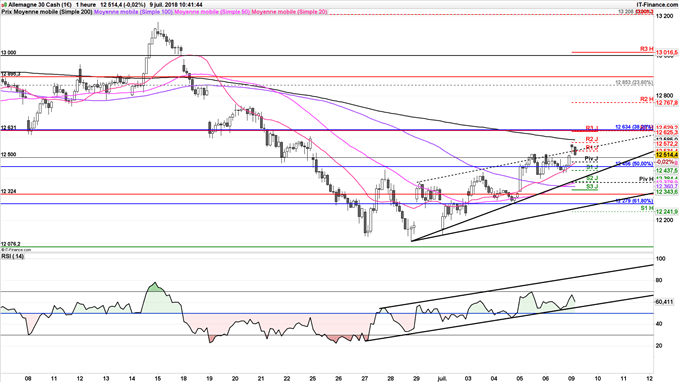The width and height of the screenshot is (679, 382).
Task: Click the yellow 12 514,4 current price tag
Action: 666,155
